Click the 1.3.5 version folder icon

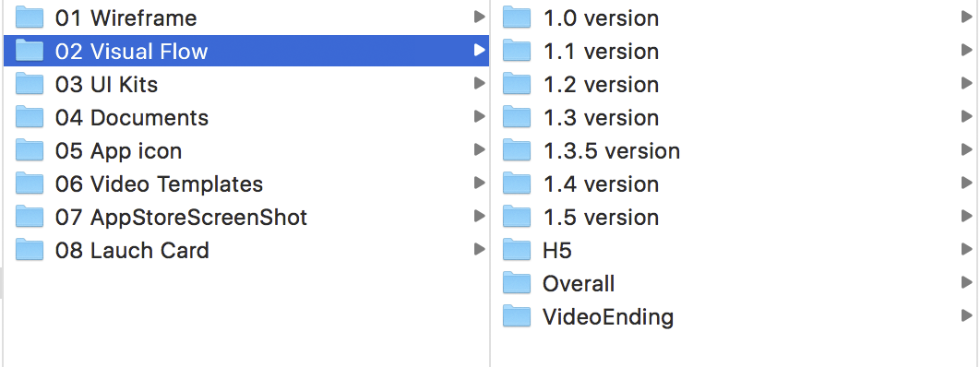(516, 150)
